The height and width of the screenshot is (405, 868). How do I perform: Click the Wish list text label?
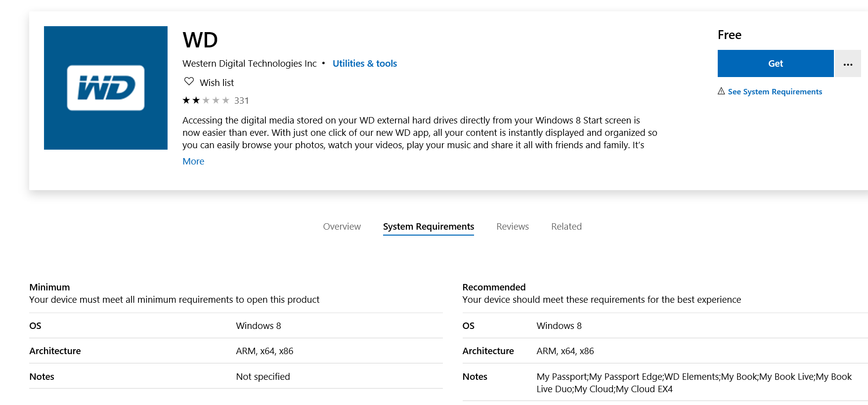click(x=217, y=82)
